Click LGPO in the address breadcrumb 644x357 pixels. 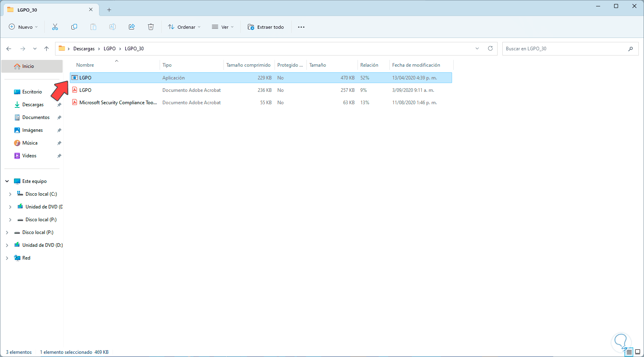pyautogui.click(x=110, y=49)
